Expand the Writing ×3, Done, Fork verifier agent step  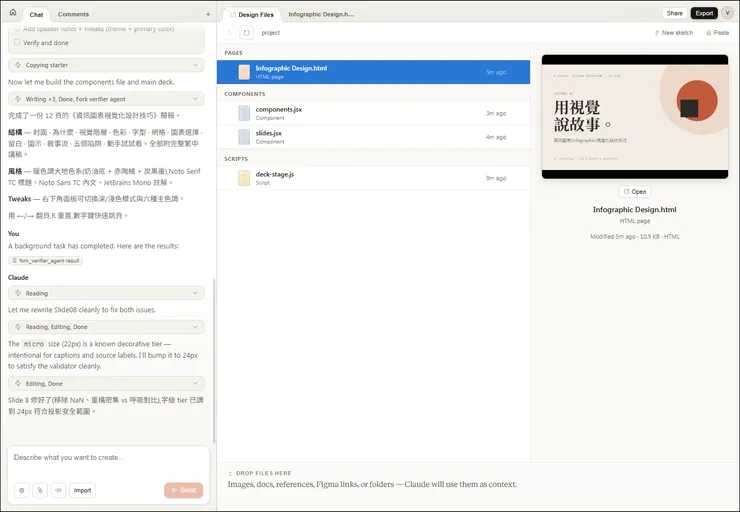pos(106,99)
